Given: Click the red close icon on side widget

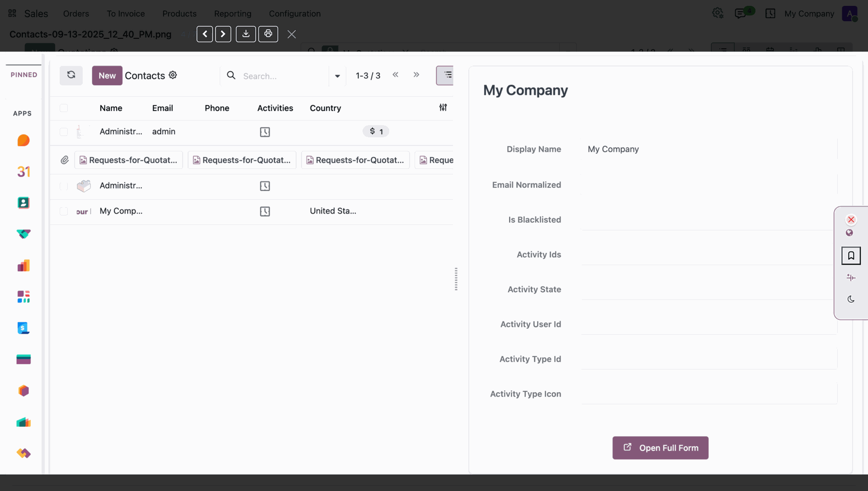Looking at the screenshot, I should [851, 220].
